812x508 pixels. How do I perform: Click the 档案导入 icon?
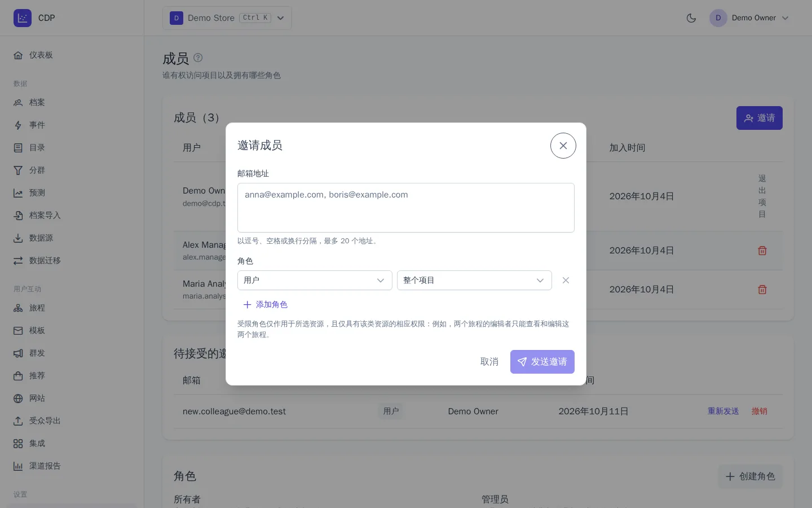click(x=18, y=216)
